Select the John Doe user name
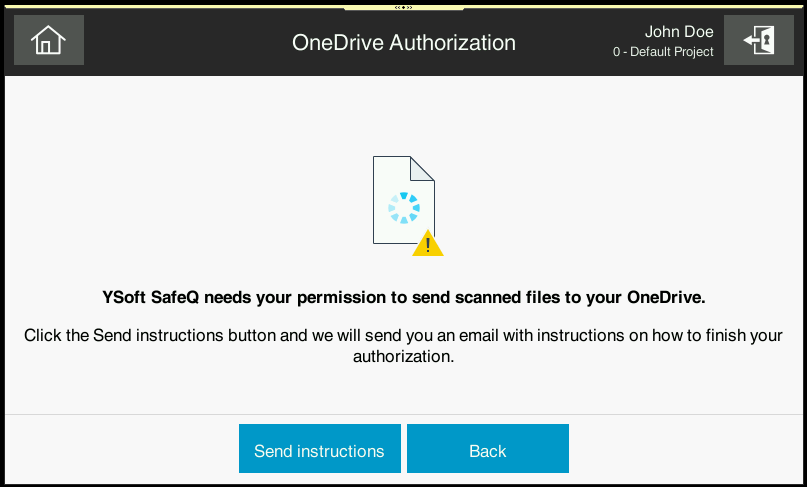 coord(679,32)
